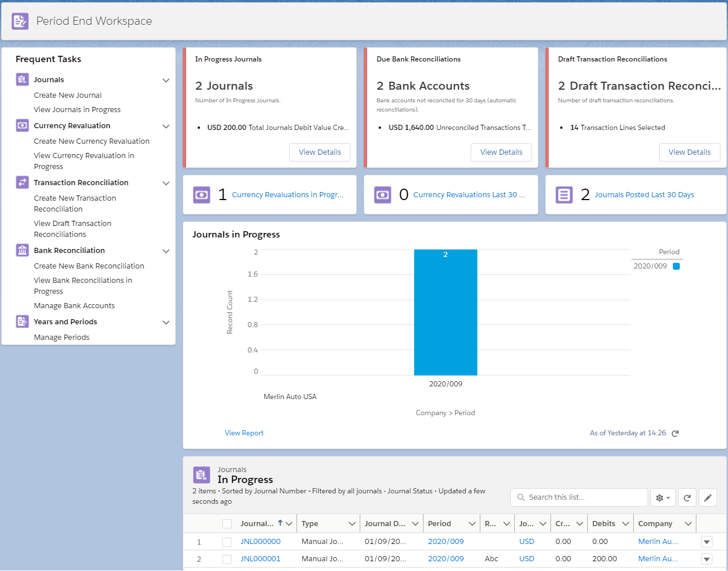Refresh the Journals in Progress chart
This screenshot has height=571, width=728.
(675, 434)
